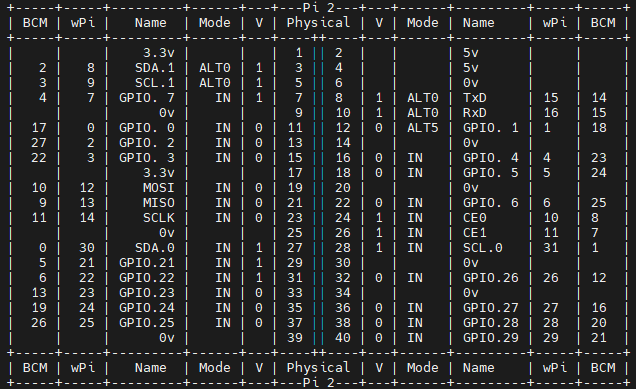The height and width of the screenshot is (389, 636).
Task: Click the ALT0 mode in SDA.1 row
Action: [215, 68]
